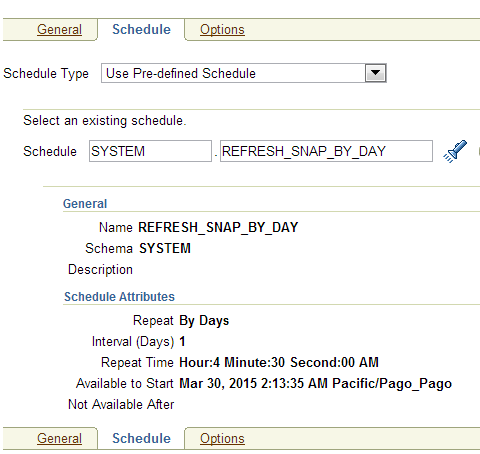Select the Schedule tab in the lower tab bar
The width and height of the screenshot is (480, 454).
pyautogui.click(x=141, y=438)
